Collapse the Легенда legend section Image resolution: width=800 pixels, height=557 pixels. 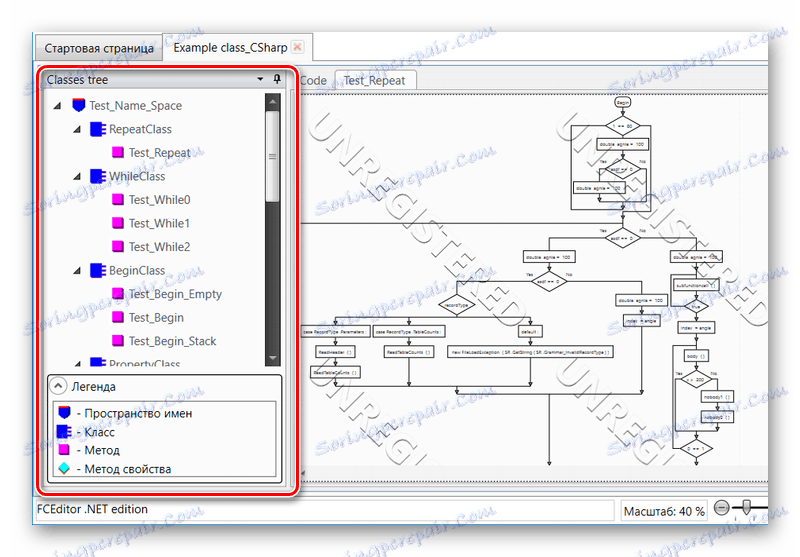(58, 386)
